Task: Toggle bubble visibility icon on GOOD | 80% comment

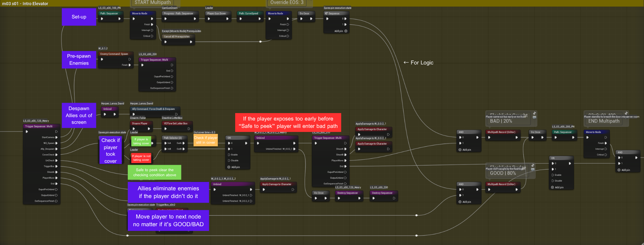Action: click(x=533, y=169)
